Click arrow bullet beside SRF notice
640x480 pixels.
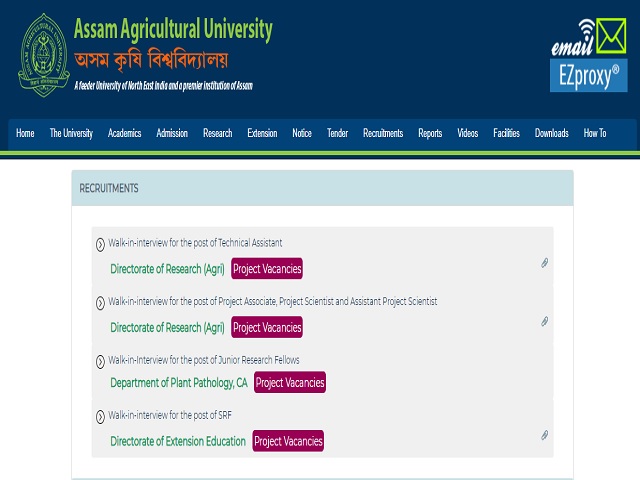[100, 417]
